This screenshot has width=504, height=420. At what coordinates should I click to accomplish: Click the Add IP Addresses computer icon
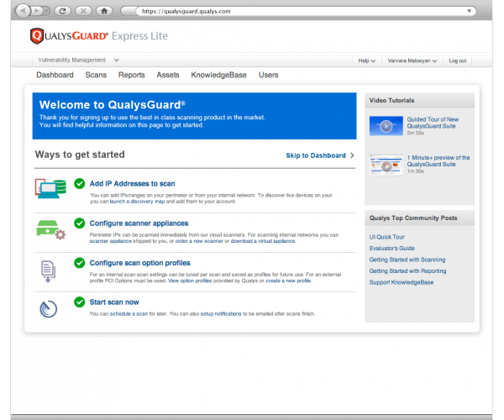(50, 188)
